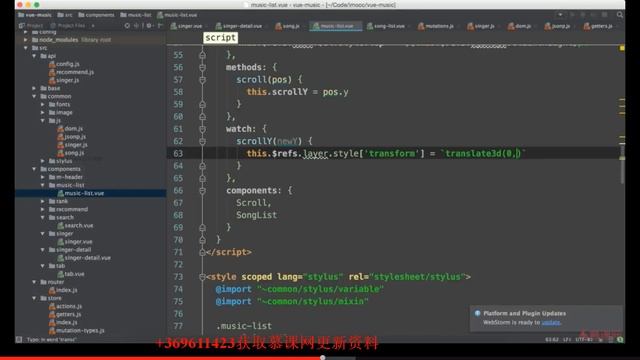Click line number 58 in the gutter

[178, 92]
